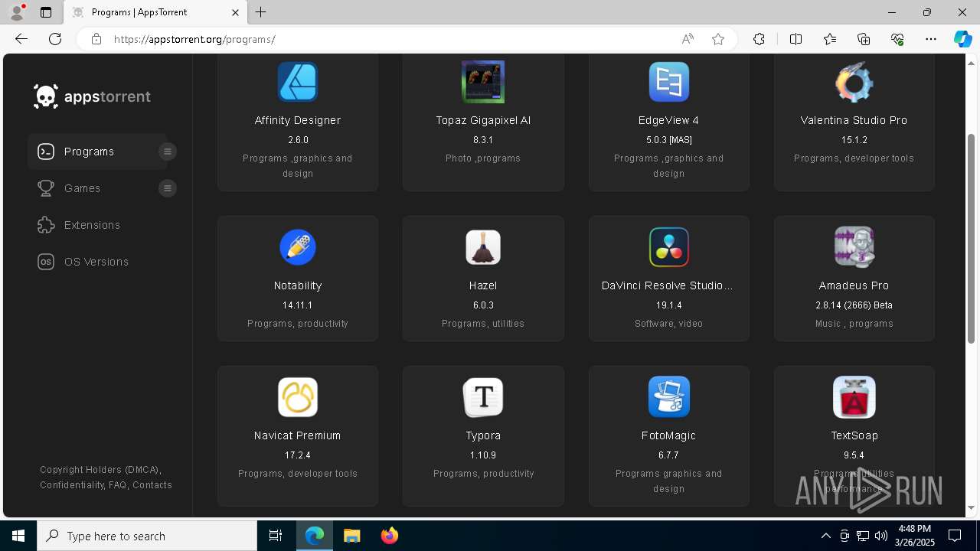The height and width of the screenshot is (551, 980).
Task: Click the Amadeus Pro title
Action: coord(854,285)
